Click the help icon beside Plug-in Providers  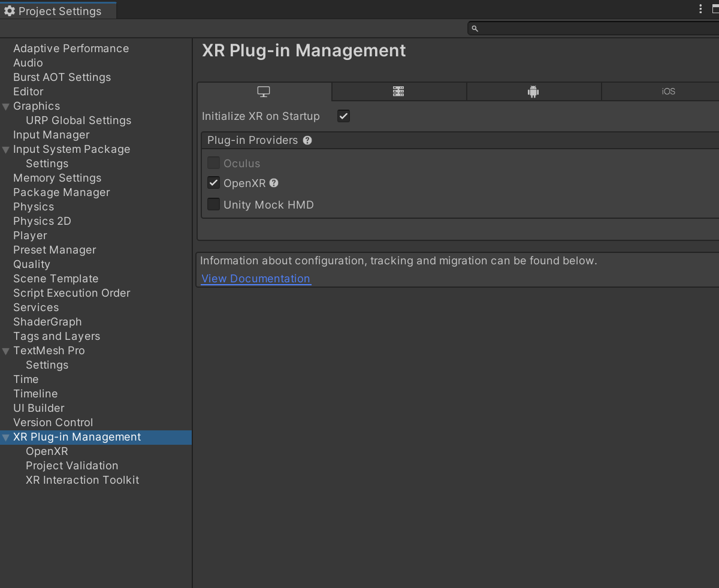[x=307, y=140]
